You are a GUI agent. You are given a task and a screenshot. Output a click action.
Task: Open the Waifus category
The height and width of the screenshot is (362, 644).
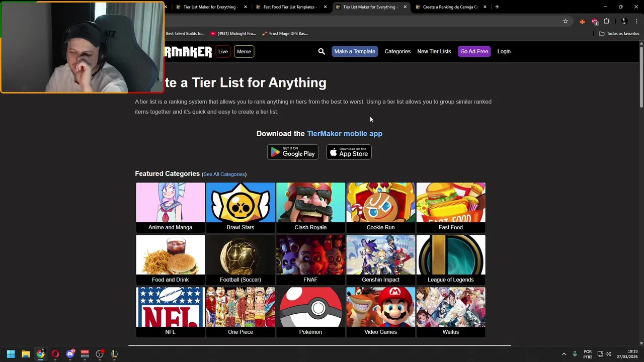pos(451,312)
